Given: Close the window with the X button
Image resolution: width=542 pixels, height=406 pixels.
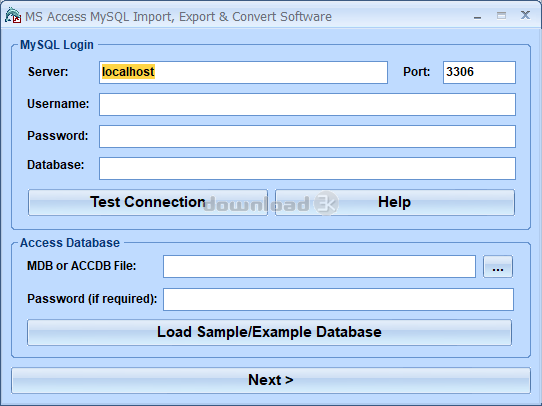Looking at the screenshot, I should (525, 15).
